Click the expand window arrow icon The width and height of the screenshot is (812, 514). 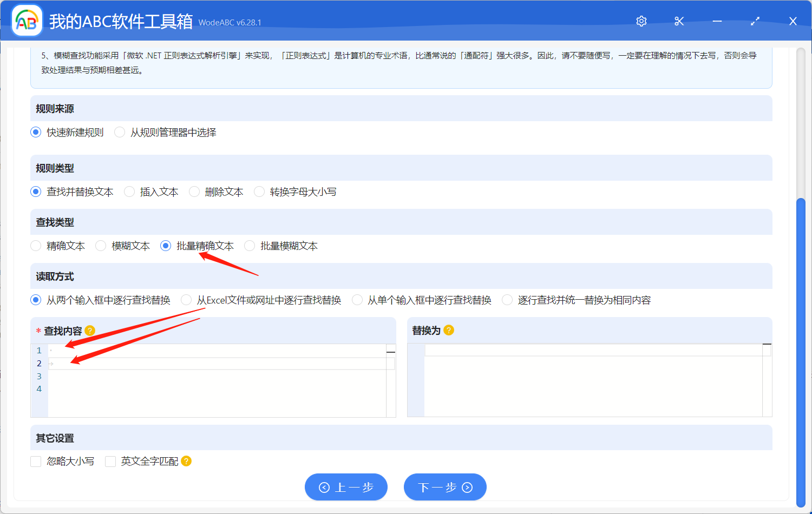pos(755,21)
